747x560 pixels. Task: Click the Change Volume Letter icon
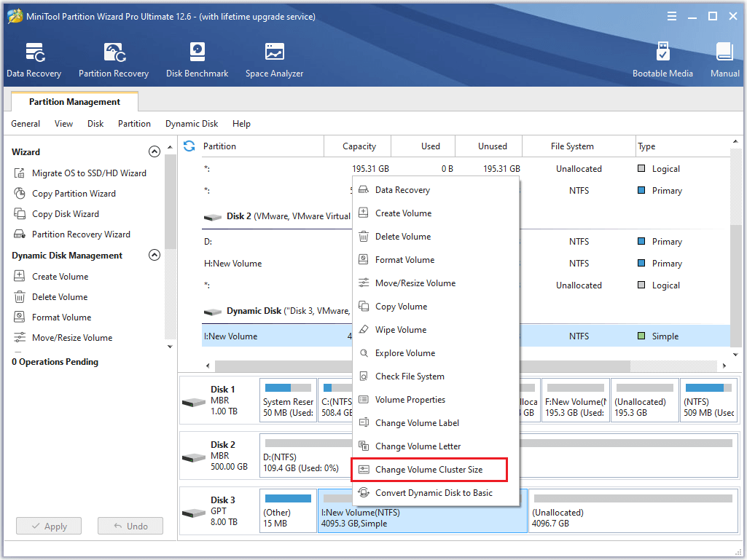(364, 446)
